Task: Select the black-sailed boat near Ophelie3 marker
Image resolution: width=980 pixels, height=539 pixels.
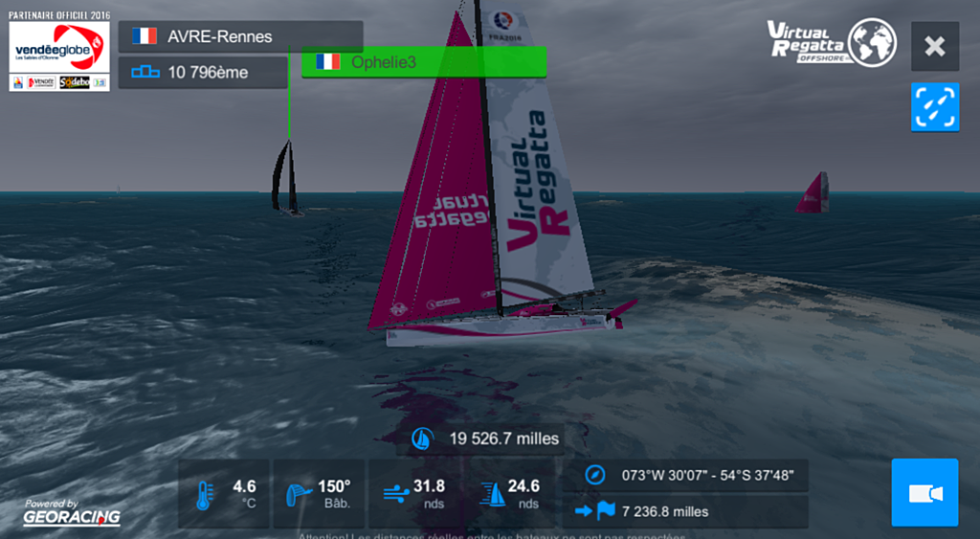Action: pos(287,178)
